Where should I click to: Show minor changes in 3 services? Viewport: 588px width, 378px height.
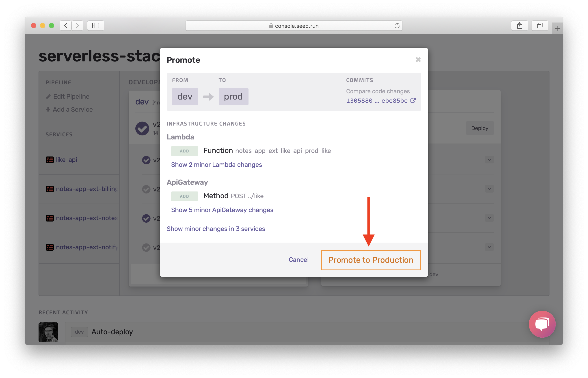[x=216, y=229]
